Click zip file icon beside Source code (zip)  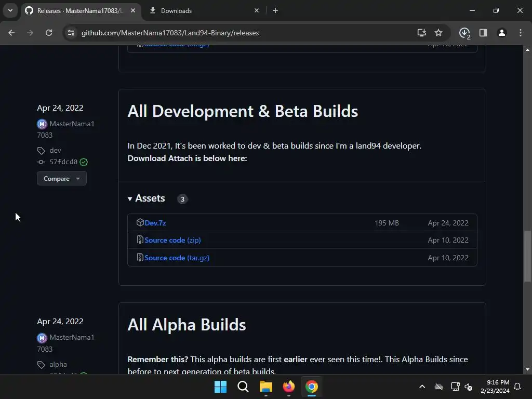[140, 240]
